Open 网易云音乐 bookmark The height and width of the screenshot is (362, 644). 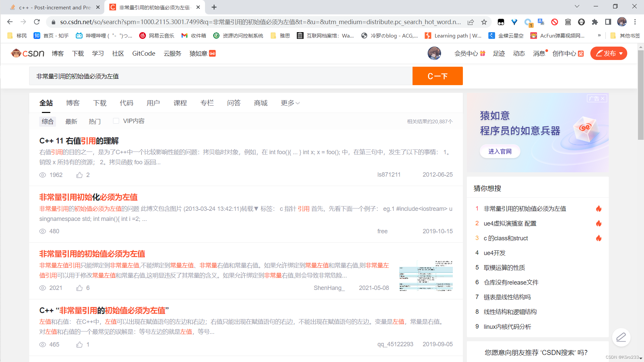click(157, 36)
